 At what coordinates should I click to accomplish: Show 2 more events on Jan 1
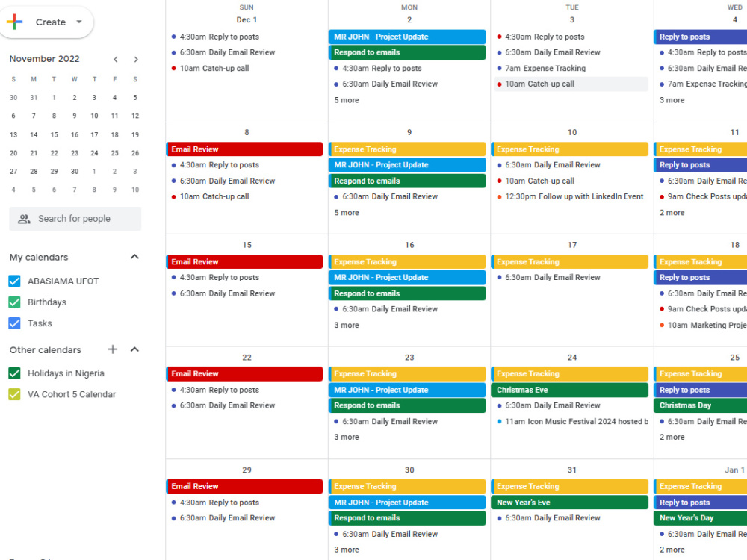[x=672, y=550]
